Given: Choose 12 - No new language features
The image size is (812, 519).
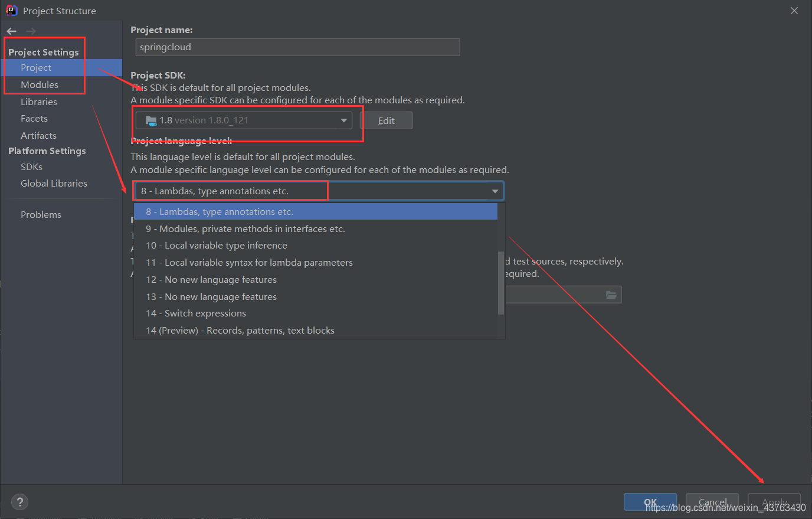Looking at the screenshot, I should coord(316,279).
